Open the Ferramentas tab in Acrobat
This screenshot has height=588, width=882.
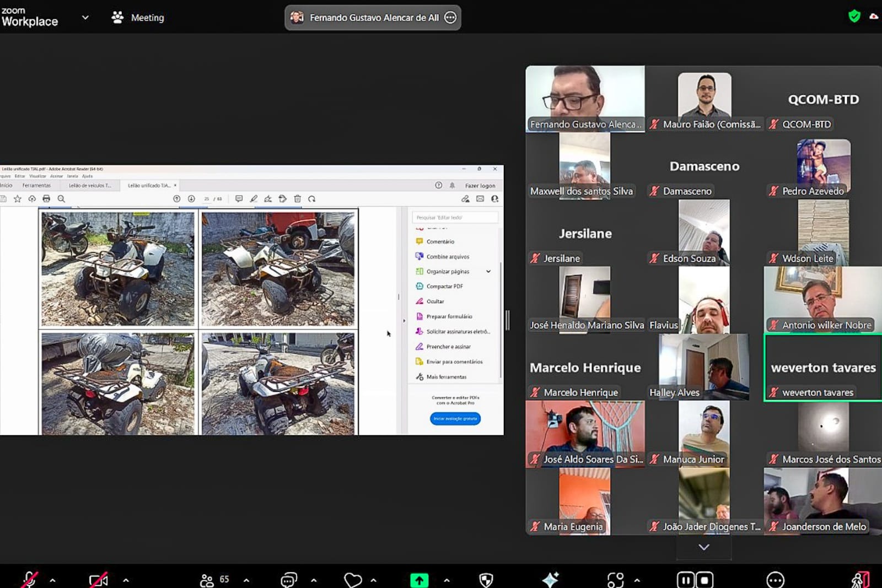pyautogui.click(x=36, y=186)
